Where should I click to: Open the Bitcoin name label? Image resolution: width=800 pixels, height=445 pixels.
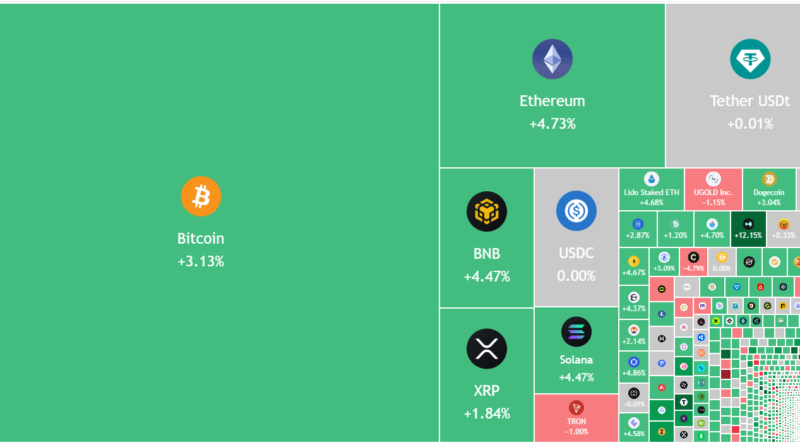coord(200,239)
